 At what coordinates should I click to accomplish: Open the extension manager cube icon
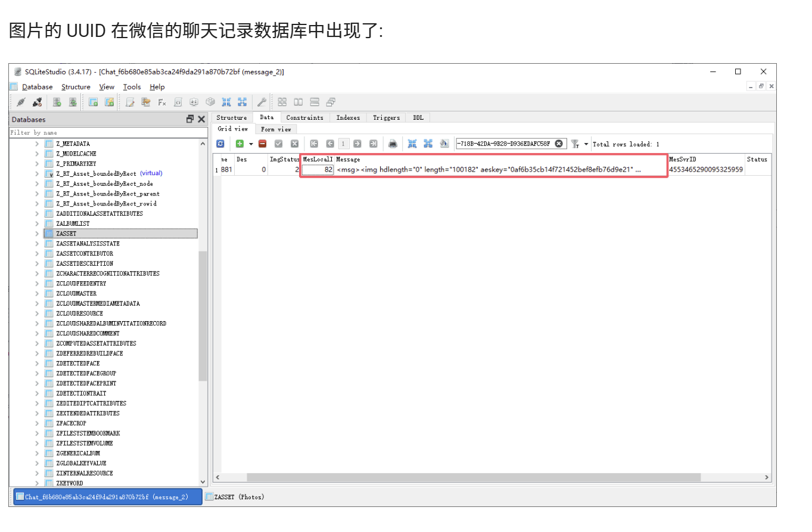click(210, 102)
